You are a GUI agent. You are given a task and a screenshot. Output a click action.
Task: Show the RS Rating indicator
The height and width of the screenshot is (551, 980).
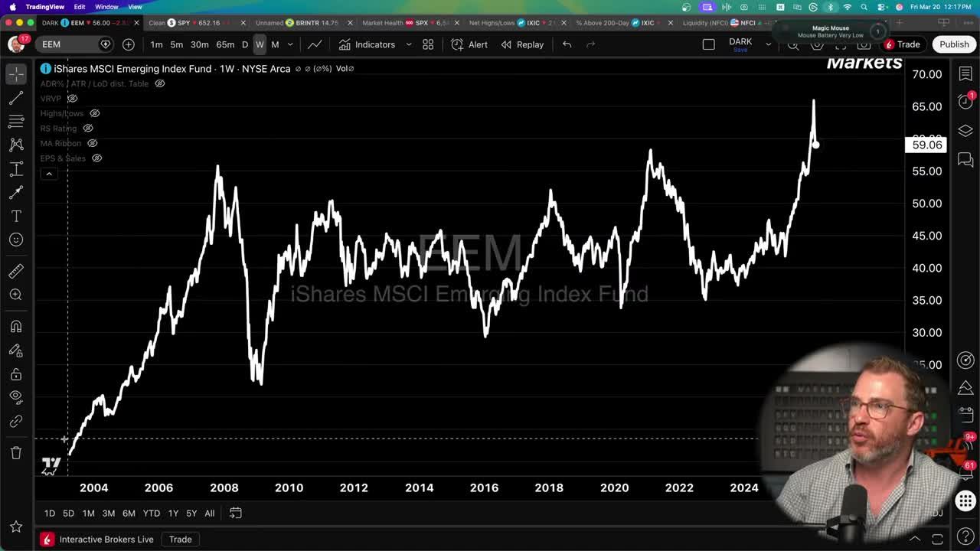pos(87,129)
